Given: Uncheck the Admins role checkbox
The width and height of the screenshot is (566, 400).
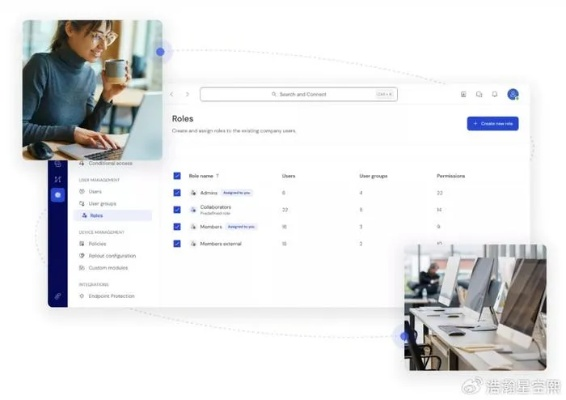Looking at the screenshot, I should pos(177,193).
